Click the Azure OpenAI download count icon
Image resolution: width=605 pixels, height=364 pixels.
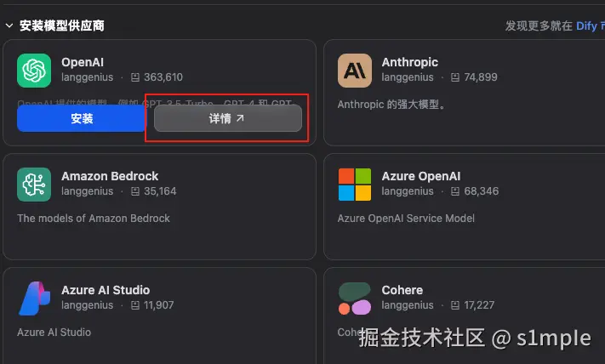click(455, 191)
